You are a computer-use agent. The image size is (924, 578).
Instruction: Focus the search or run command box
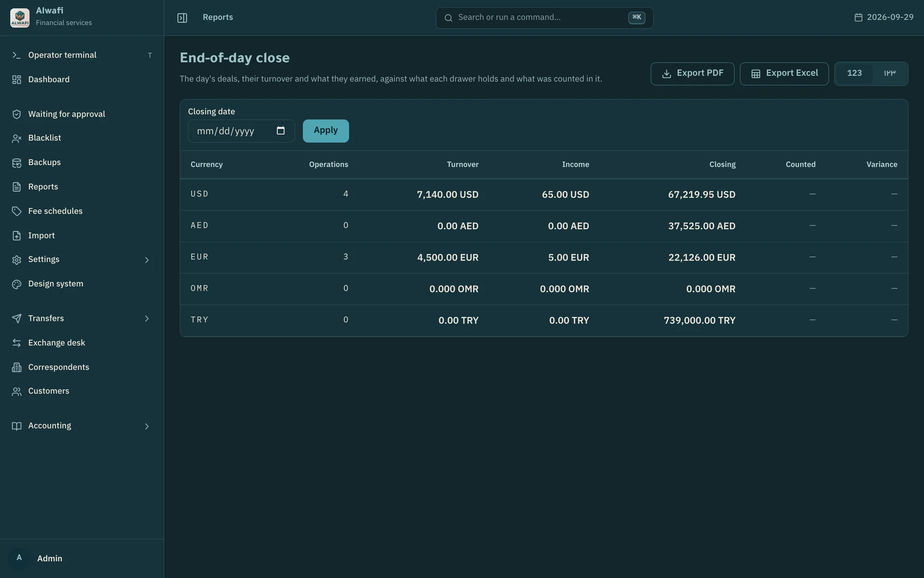[544, 18]
